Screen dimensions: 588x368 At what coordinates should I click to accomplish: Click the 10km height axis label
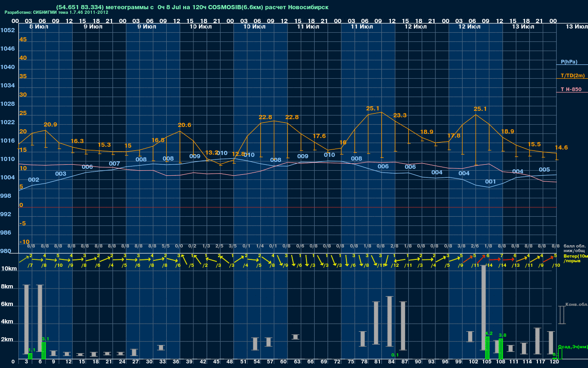(9, 269)
